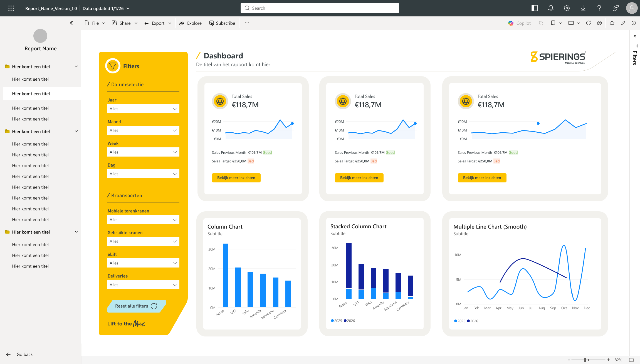Open the Export menu

(158, 23)
